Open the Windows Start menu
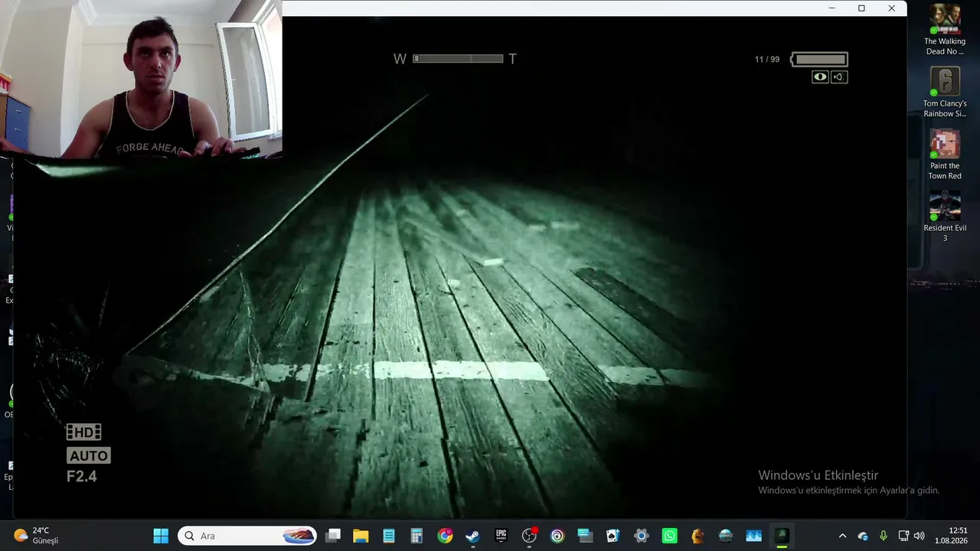 tap(161, 536)
